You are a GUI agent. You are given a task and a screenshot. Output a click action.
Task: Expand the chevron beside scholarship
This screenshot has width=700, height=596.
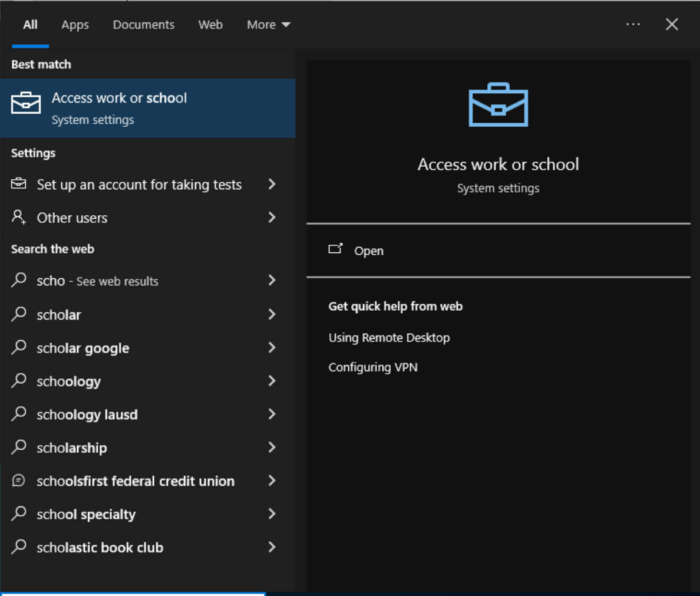click(272, 447)
